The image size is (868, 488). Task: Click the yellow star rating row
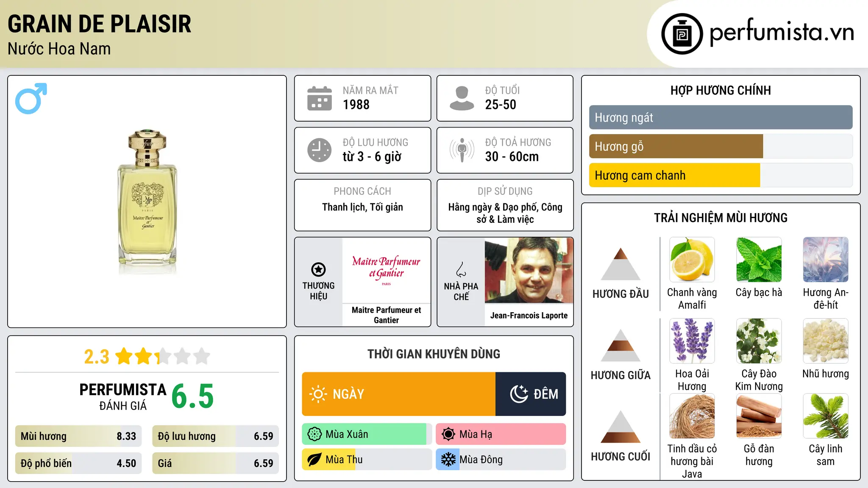point(163,356)
